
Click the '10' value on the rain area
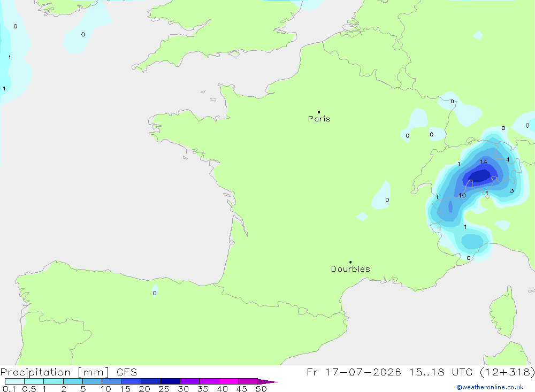click(462, 196)
